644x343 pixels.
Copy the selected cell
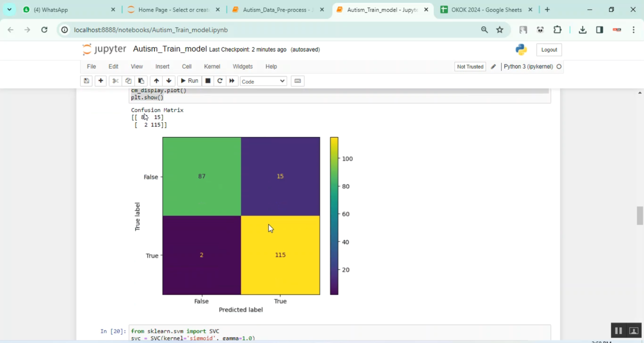[128, 81]
